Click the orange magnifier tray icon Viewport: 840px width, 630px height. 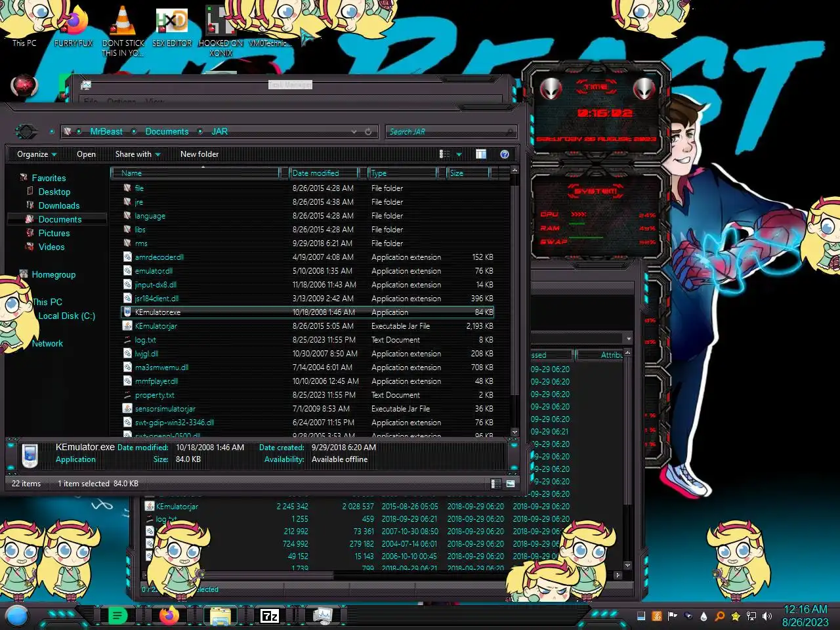pyautogui.click(x=720, y=616)
